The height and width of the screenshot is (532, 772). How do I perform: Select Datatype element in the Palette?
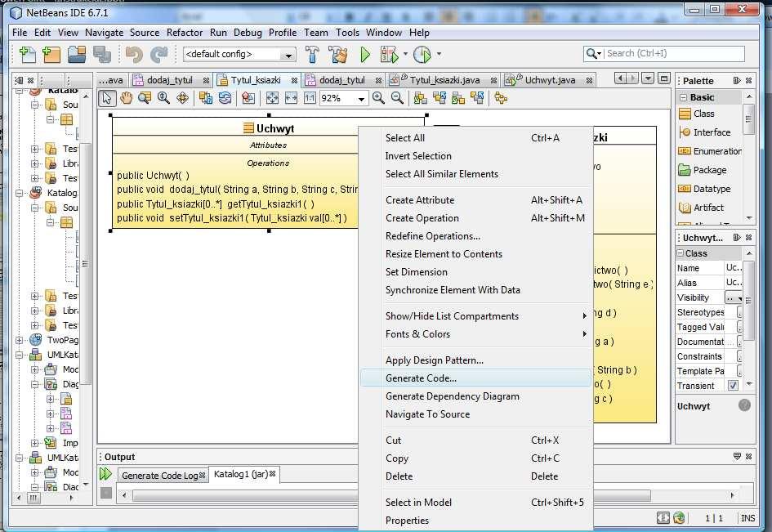click(x=705, y=189)
